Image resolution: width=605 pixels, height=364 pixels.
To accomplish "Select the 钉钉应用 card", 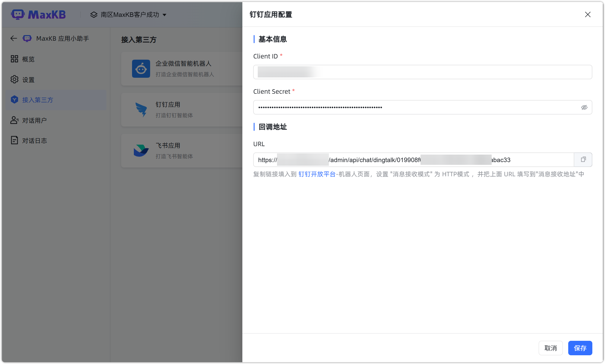I will pyautogui.click(x=181, y=110).
